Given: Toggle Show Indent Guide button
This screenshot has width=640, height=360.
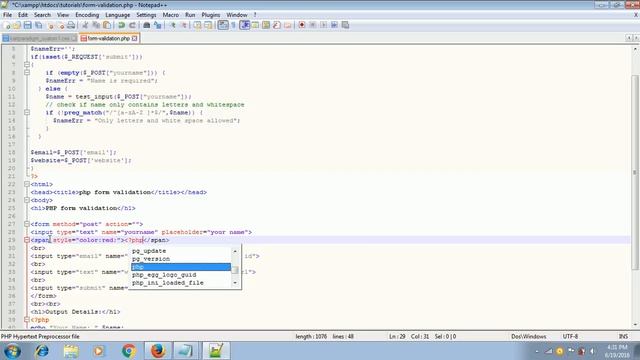Looking at the screenshot, I should pos(244,25).
